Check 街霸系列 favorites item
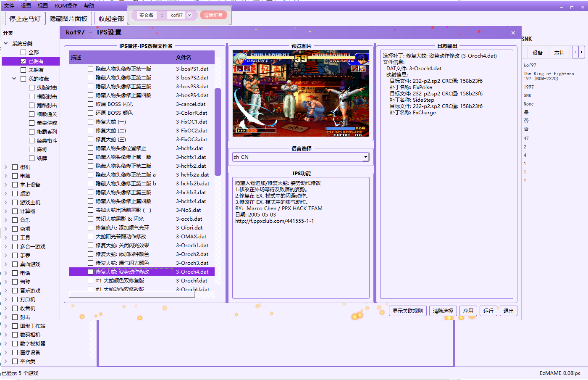The image size is (588, 380). click(x=32, y=132)
